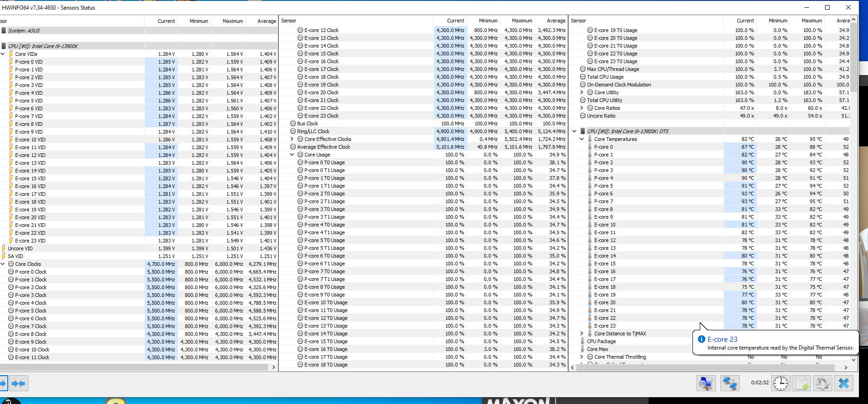
Task: Click icon beside On-Demand Clock Modulation
Action: (x=583, y=85)
